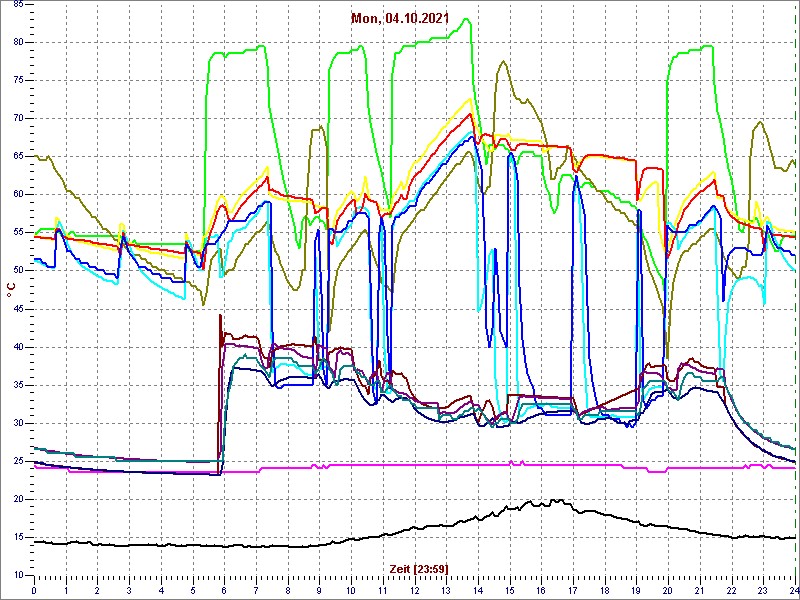The image size is (800, 600).
Task: Pick hour 6 on the time axis
Action: point(224,591)
